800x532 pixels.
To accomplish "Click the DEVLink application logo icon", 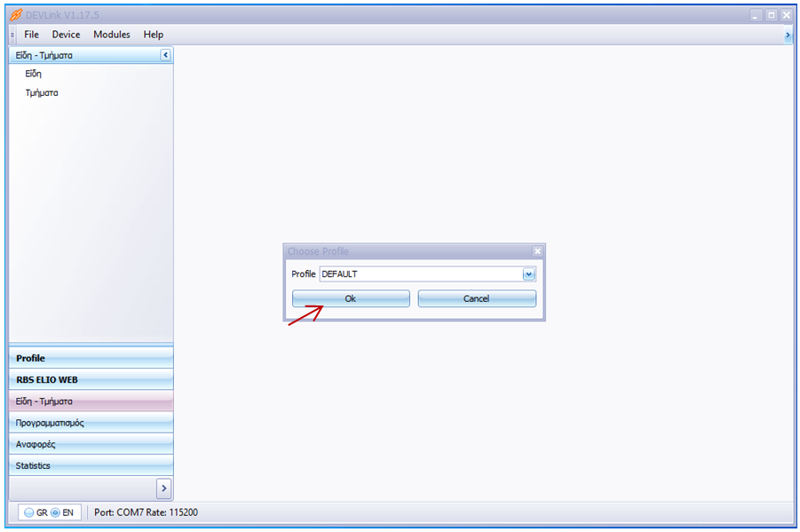I will pyautogui.click(x=15, y=15).
